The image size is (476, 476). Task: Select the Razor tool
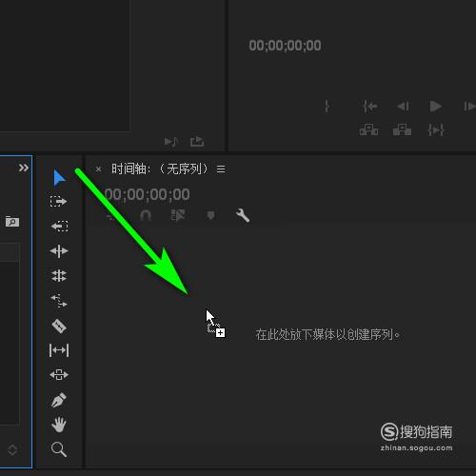click(x=59, y=326)
